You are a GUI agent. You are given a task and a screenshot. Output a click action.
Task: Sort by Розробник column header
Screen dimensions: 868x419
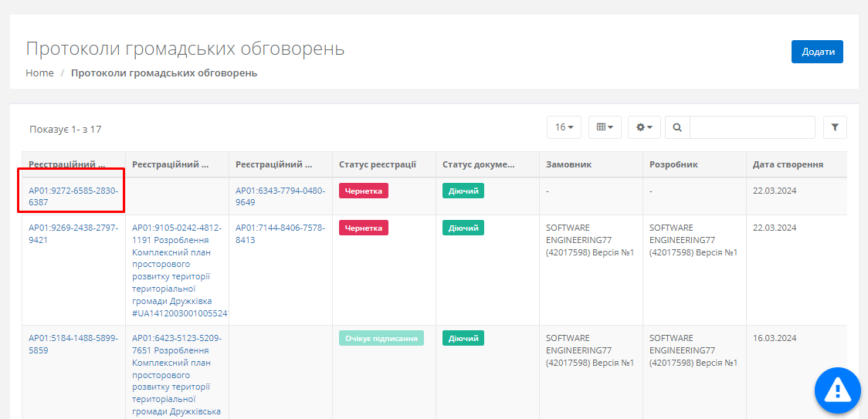673,164
